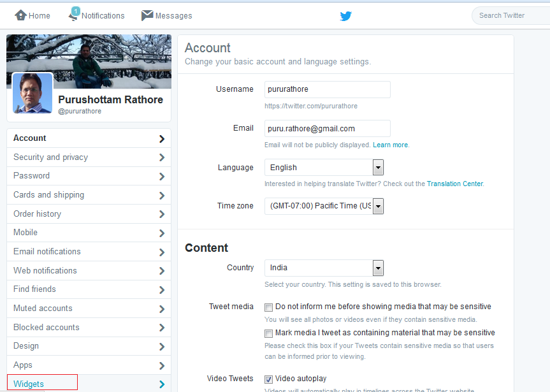Open Muted accounts settings
Viewport: 550px width, 392px height.
[x=42, y=308]
